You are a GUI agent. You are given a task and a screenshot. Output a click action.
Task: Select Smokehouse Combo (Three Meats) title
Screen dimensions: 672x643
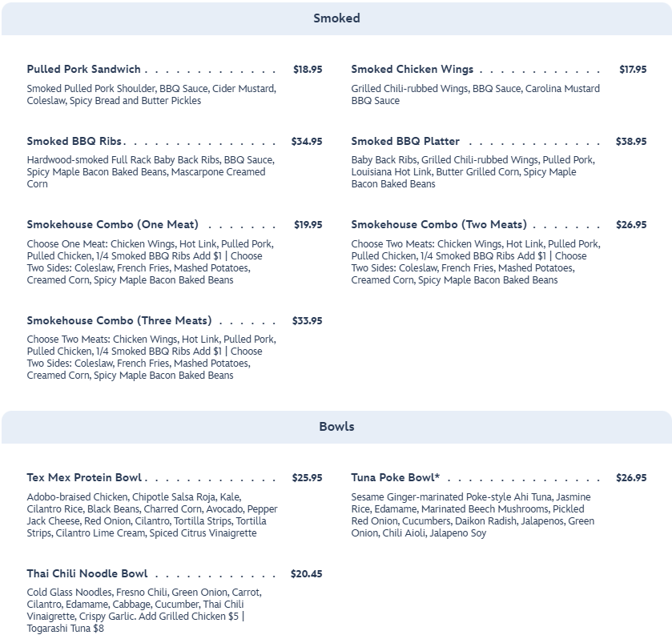pyautogui.click(x=119, y=321)
